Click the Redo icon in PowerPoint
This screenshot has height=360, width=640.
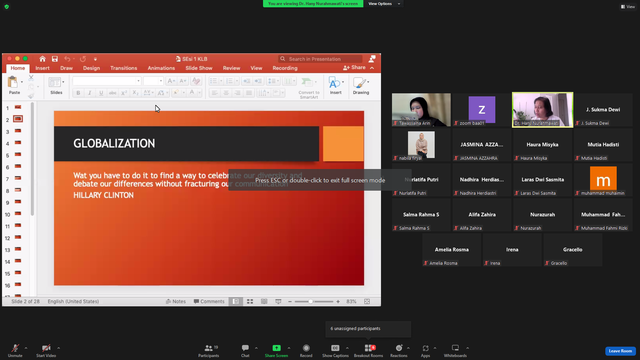click(x=83, y=59)
